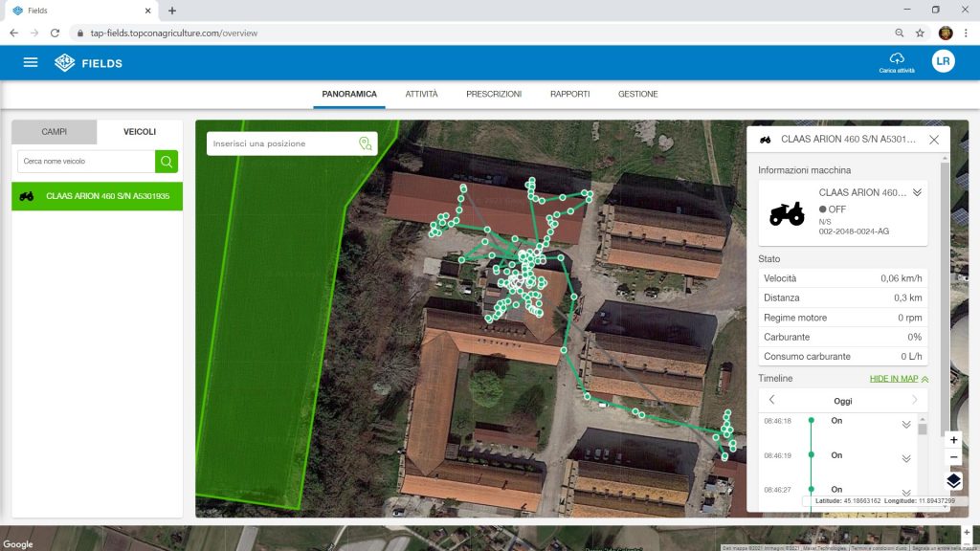This screenshot has height=551, width=980.
Task: Close the CLAAS ARION vehicle panel
Action: pos(934,140)
